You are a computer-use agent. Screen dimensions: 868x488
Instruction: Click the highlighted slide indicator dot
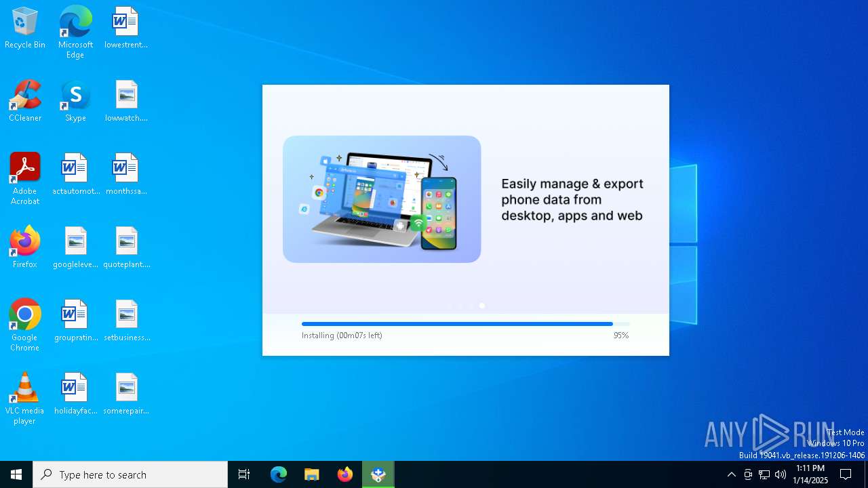[482, 306]
